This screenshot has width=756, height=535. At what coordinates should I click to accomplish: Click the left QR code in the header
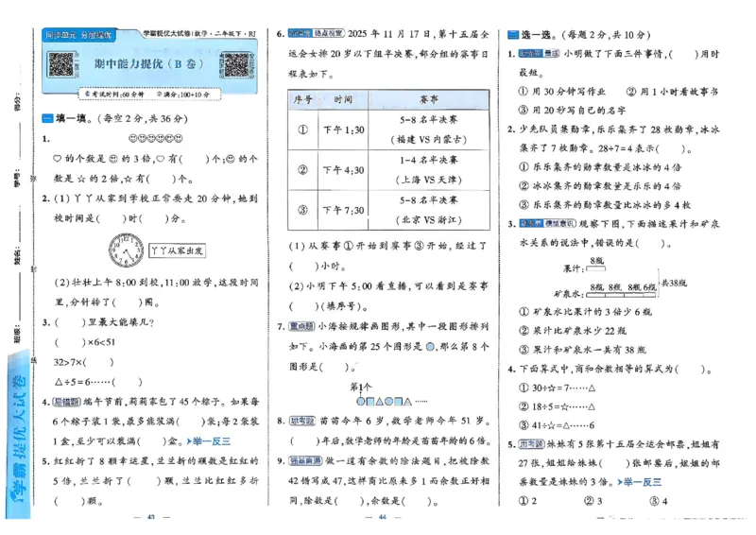pyautogui.click(x=61, y=64)
